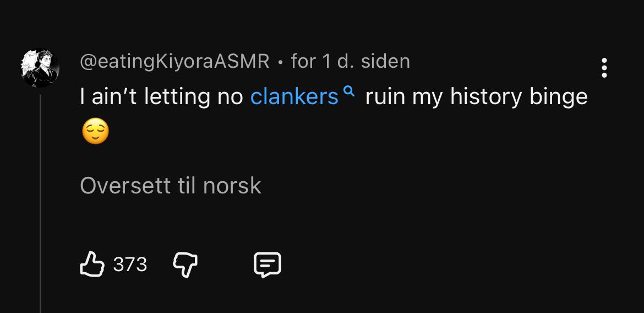Screen dimensions: 644x313
Task: Open the commenter's profile avatar
Action: pos(40,68)
